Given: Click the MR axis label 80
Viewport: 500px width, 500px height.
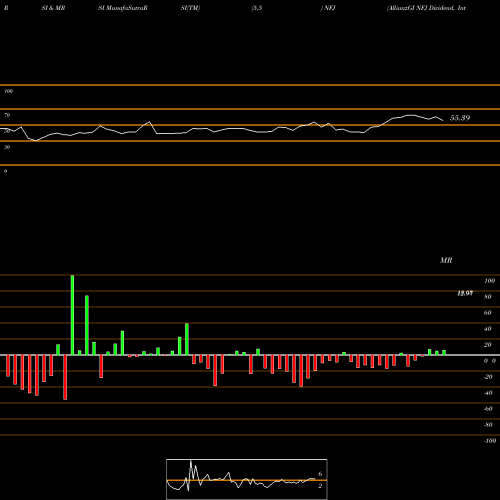Looking at the screenshot, I should pyautogui.click(x=488, y=297).
